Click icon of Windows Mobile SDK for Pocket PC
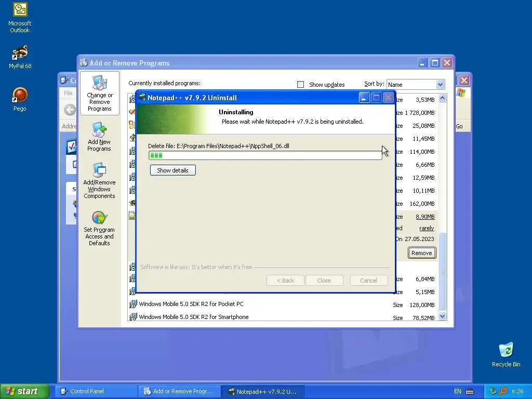 (x=132, y=304)
